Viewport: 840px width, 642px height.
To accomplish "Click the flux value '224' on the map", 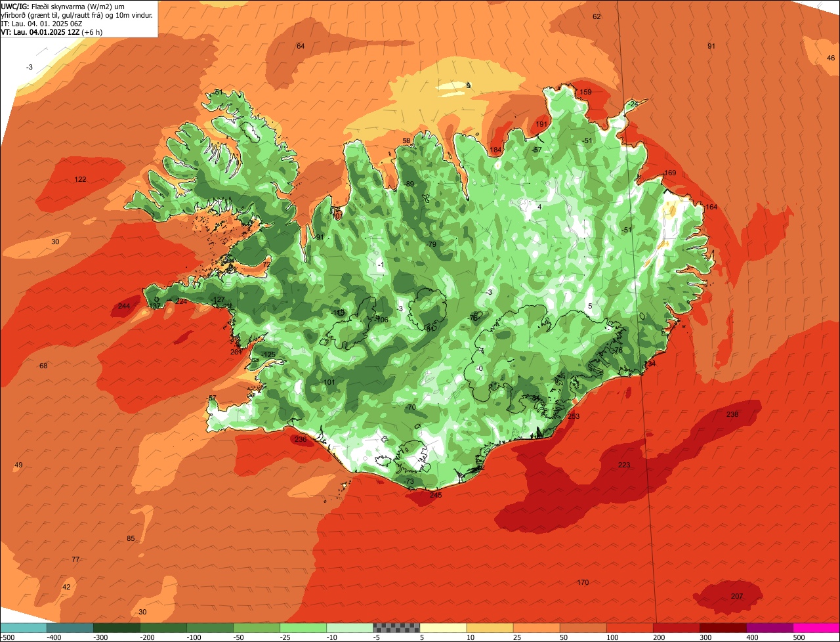I will (x=181, y=301).
